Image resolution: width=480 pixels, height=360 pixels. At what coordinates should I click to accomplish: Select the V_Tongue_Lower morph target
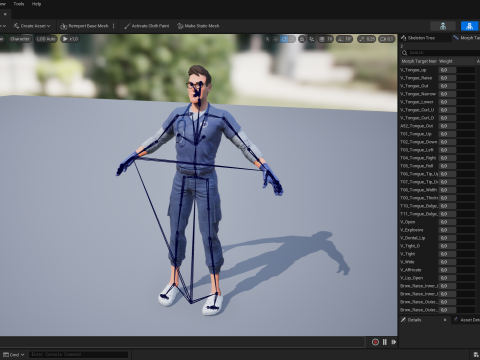417,102
